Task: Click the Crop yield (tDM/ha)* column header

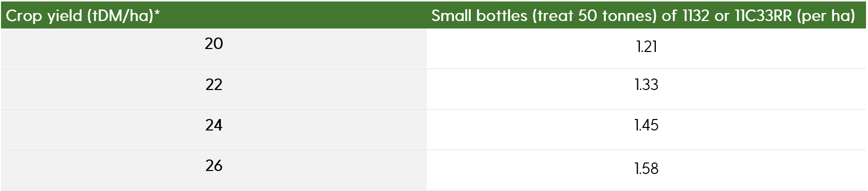Action: tap(83, 15)
